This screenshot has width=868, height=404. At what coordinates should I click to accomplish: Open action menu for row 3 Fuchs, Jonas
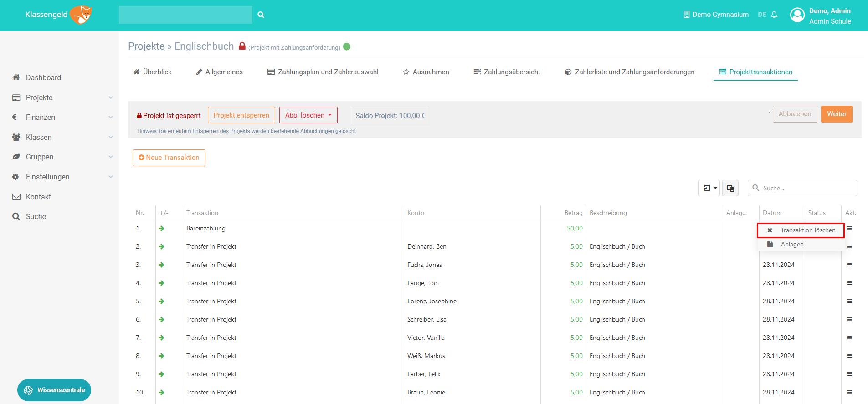[x=850, y=265]
